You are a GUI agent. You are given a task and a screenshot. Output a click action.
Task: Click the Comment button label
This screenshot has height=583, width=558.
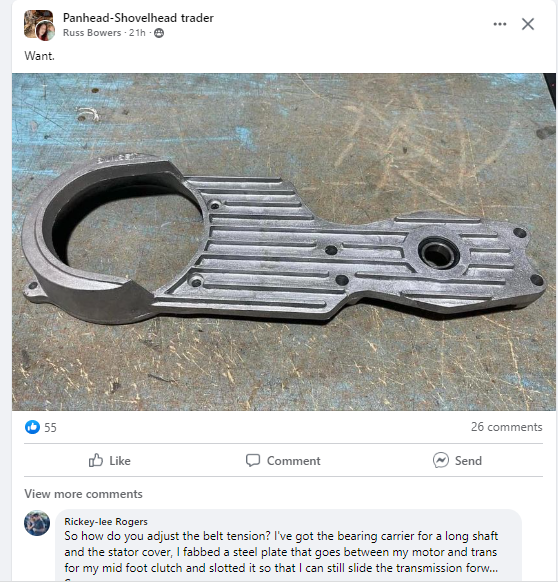(x=293, y=461)
